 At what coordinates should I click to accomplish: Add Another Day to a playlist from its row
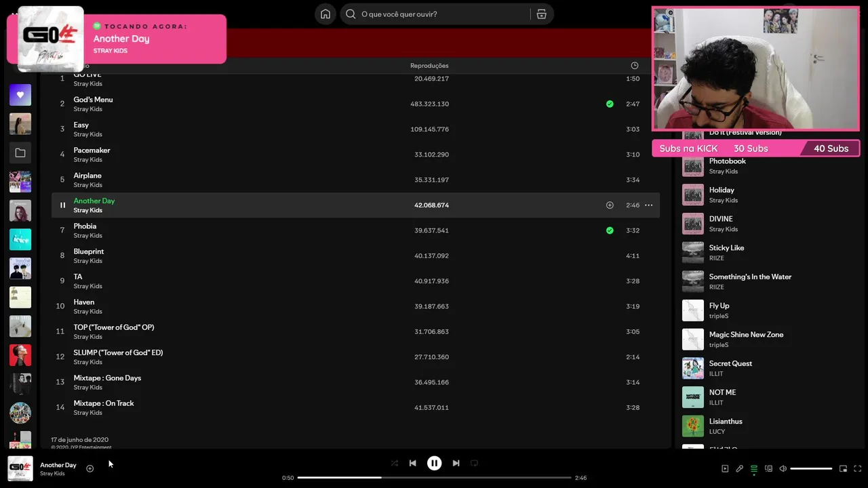(x=610, y=205)
